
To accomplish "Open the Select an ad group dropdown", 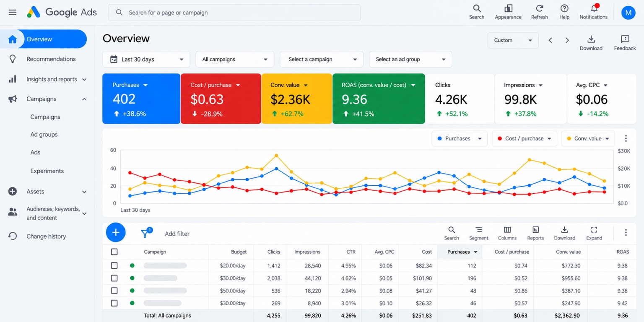I will [x=410, y=59].
